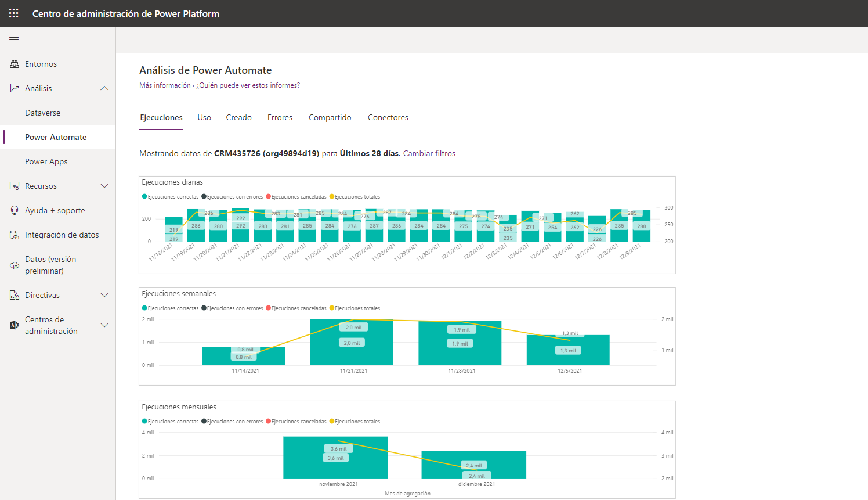Click the Datos (versión preliminar) cloud icon
This screenshot has width=868, height=500.
tap(15, 265)
